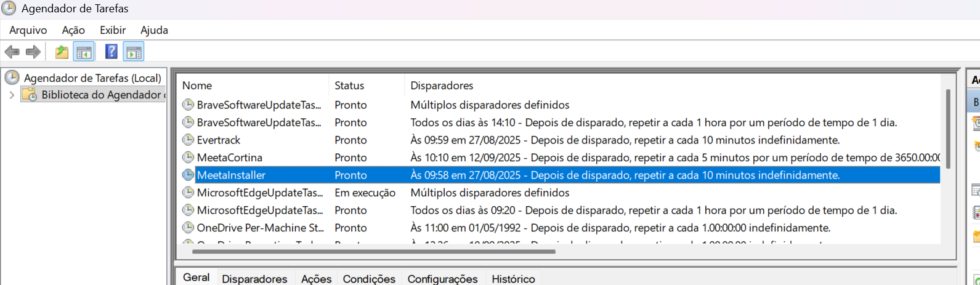Expand the Biblioteca do Agendador tree node
980x285 pixels.
pyautogui.click(x=12, y=95)
